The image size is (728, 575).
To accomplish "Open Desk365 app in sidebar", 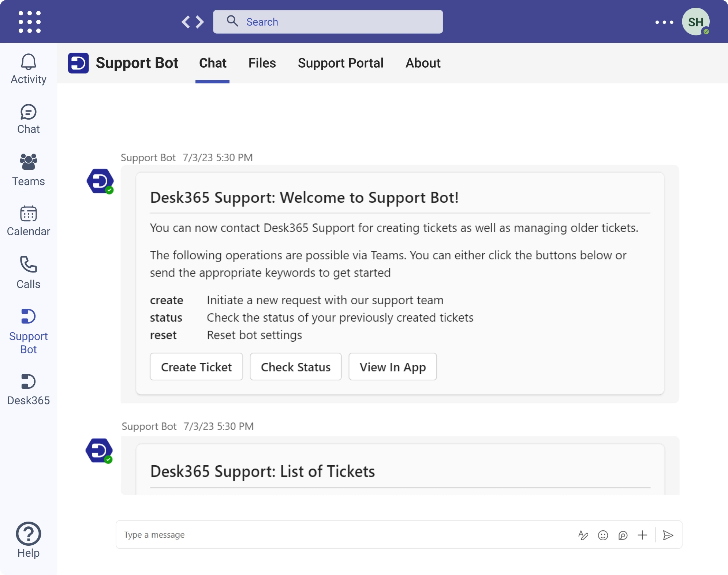I will click(x=29, y=389).
